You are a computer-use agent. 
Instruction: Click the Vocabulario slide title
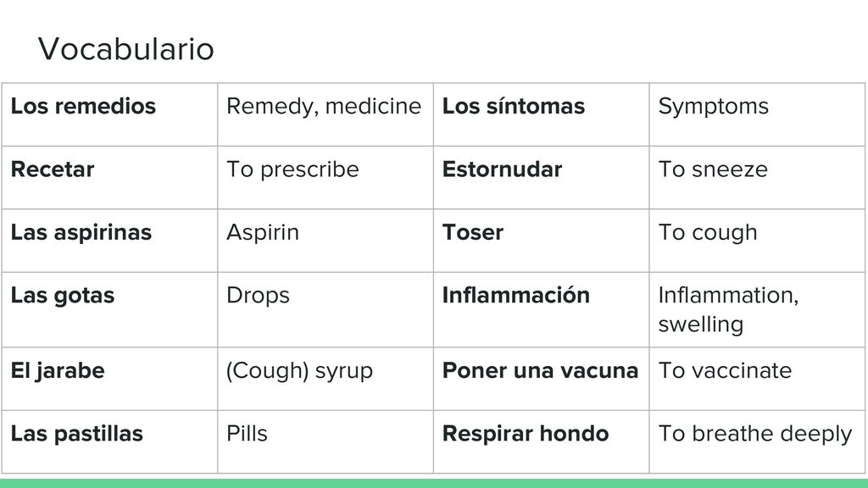(125, 48)
